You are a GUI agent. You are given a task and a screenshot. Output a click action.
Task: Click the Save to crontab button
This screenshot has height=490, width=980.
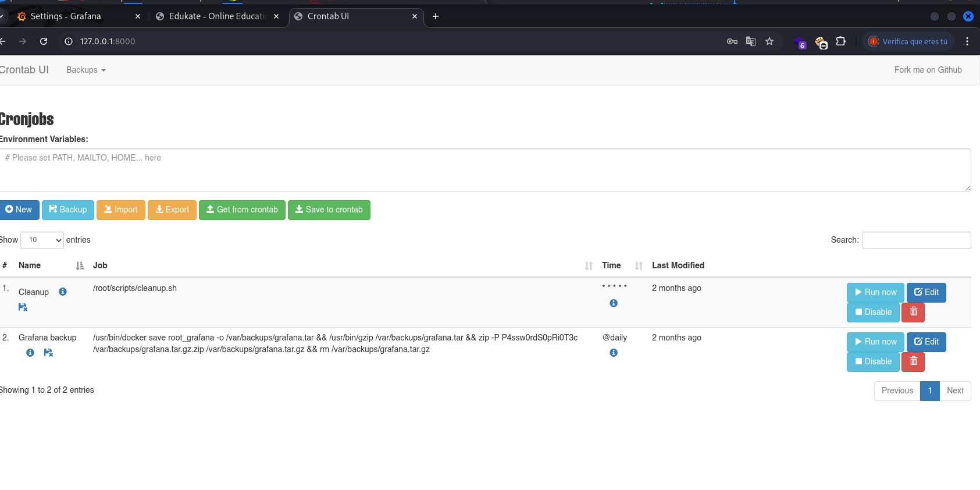click(x=329, y=210)
